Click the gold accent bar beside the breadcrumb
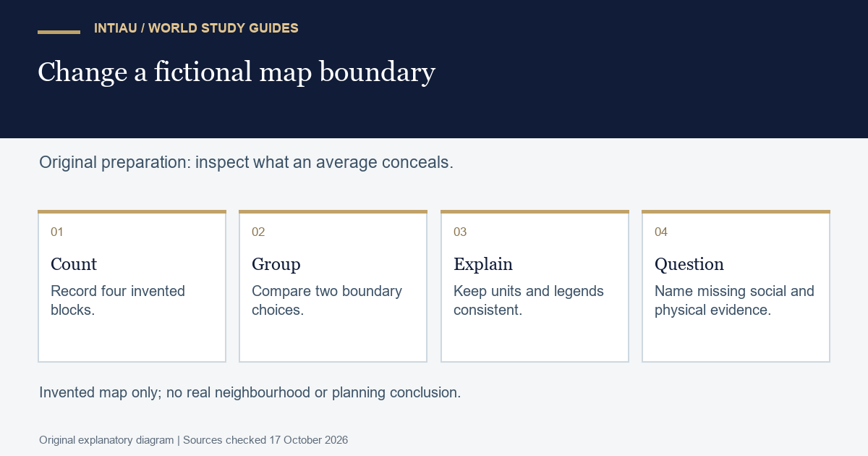This screenshot has height=456, width=868. click(59, 32)
